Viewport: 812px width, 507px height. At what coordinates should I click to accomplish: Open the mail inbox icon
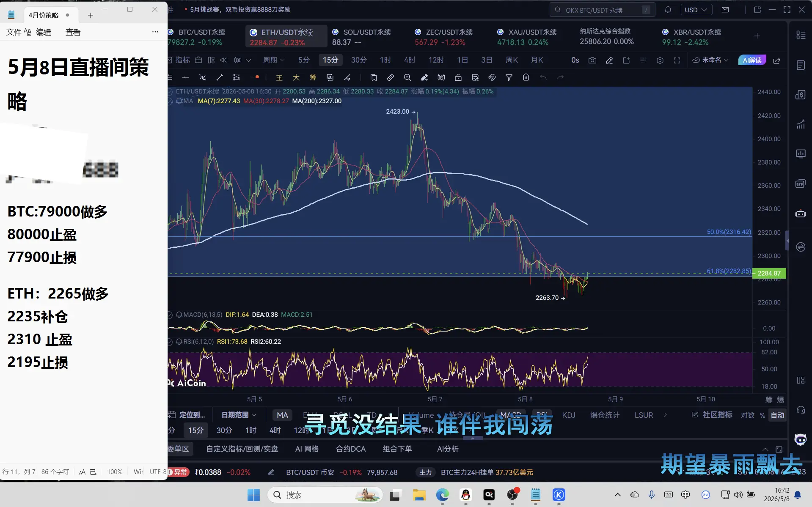725,10
